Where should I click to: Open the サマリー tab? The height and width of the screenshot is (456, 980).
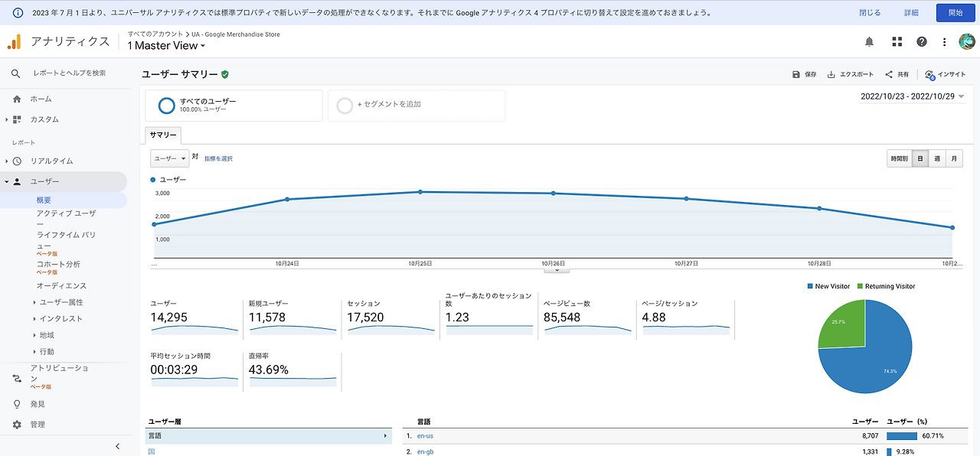163,135
